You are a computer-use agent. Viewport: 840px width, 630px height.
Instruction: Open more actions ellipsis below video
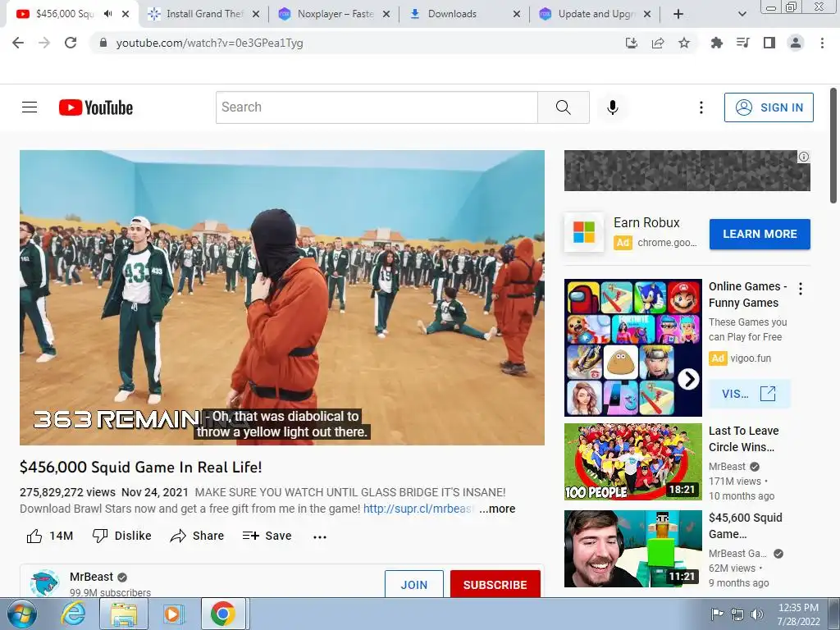click(320, 536)
